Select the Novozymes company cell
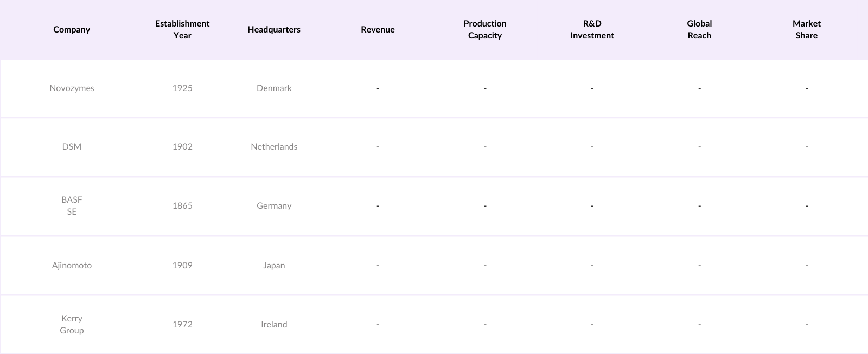 click(72, 88)
